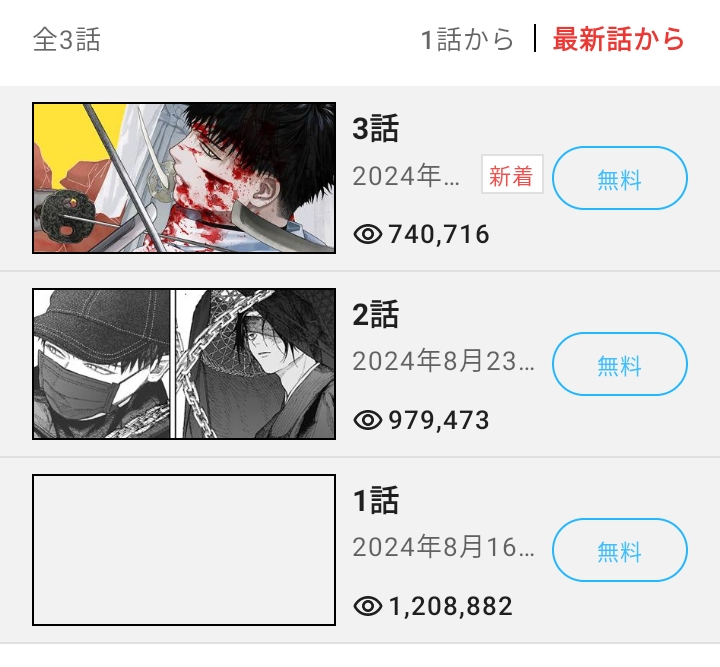The height and width of the screenshot is (667, 720).
Task: Click the eye view icon for 2話
Action: [368, 420]
